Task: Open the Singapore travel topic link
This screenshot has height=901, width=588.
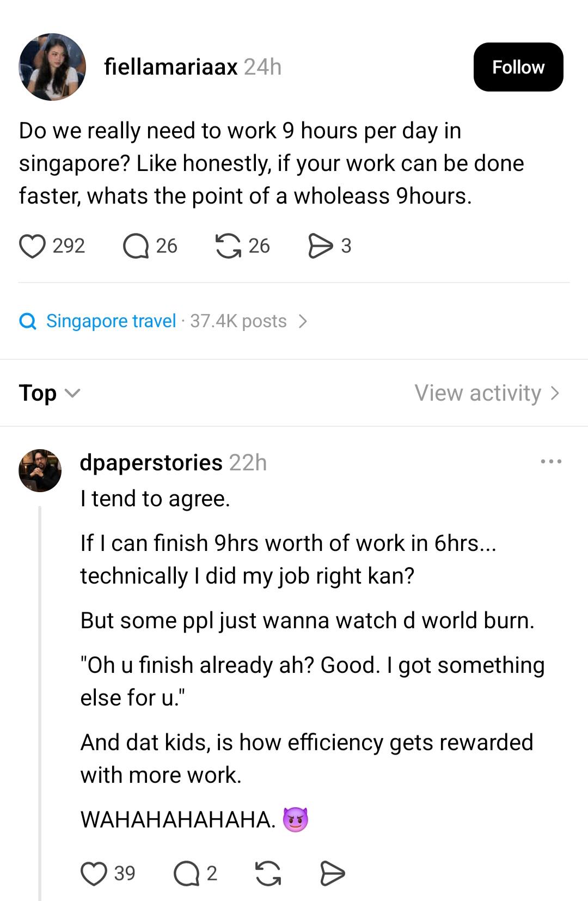Action: coord(111,321)
